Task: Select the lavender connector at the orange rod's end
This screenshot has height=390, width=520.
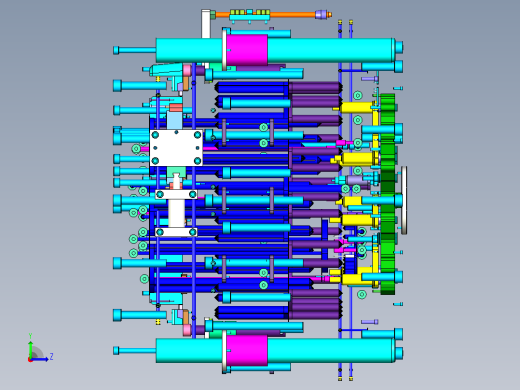Action: (x=321, y=14)
